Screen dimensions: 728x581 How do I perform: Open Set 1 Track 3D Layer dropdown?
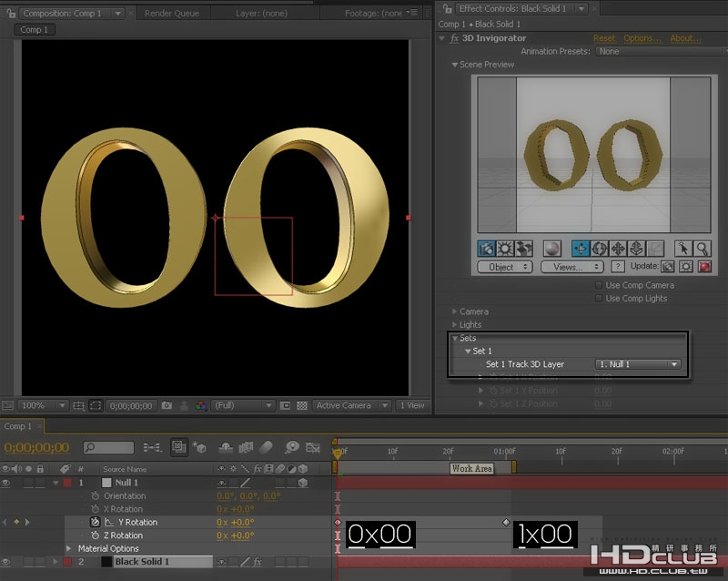tap(638, 364)
